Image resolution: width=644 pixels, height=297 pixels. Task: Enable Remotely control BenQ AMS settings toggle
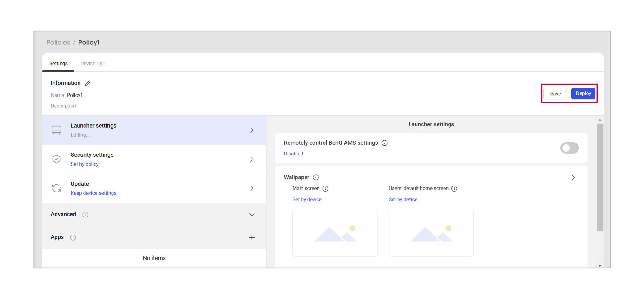coord(569,148)
